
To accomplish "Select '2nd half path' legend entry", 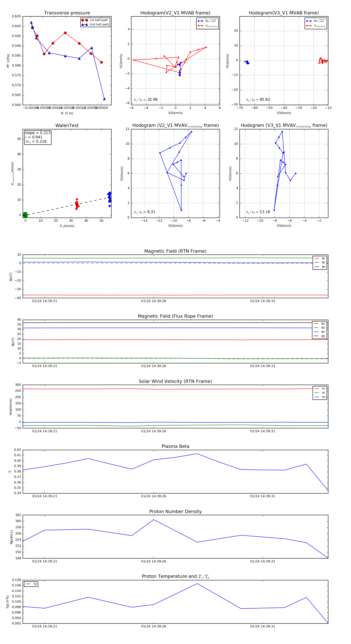I will click(x=95, y=25).
